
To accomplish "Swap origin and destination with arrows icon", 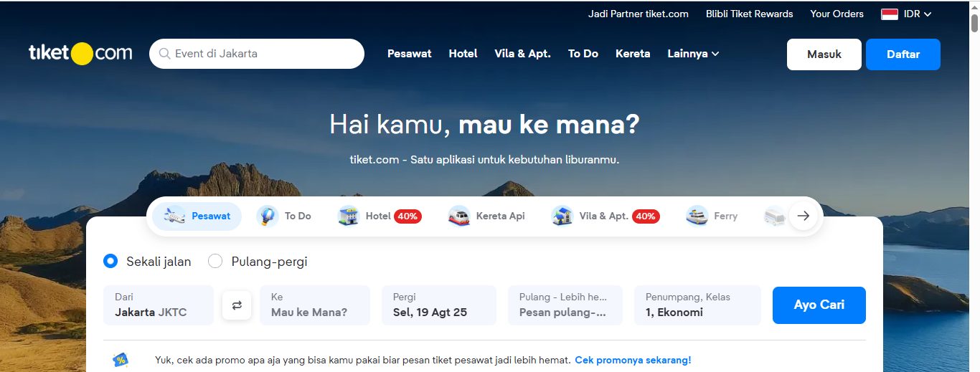I will coord(237,305).
